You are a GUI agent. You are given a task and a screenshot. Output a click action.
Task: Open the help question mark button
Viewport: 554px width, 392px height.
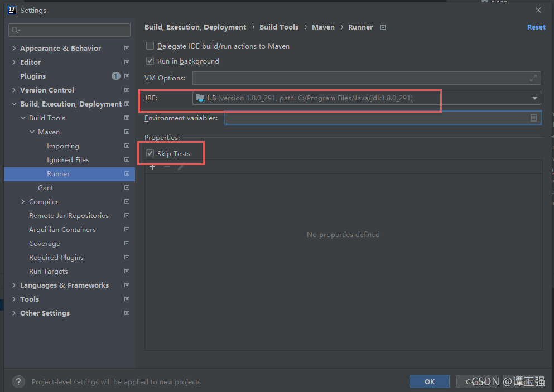(18, 382)
